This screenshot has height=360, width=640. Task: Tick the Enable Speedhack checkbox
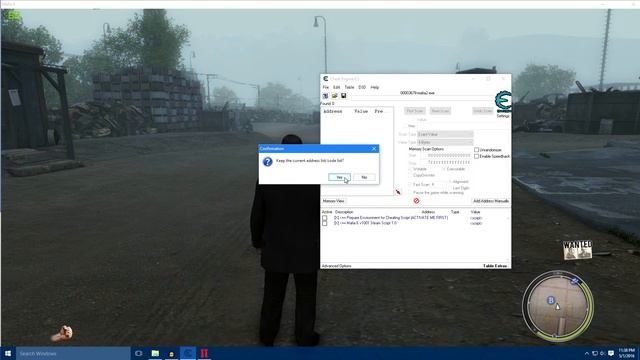click(476, 156)
